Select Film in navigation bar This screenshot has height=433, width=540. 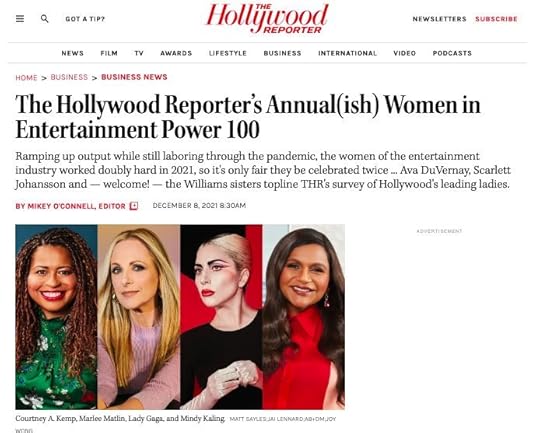pyautogui.click(x=109, y=53)
